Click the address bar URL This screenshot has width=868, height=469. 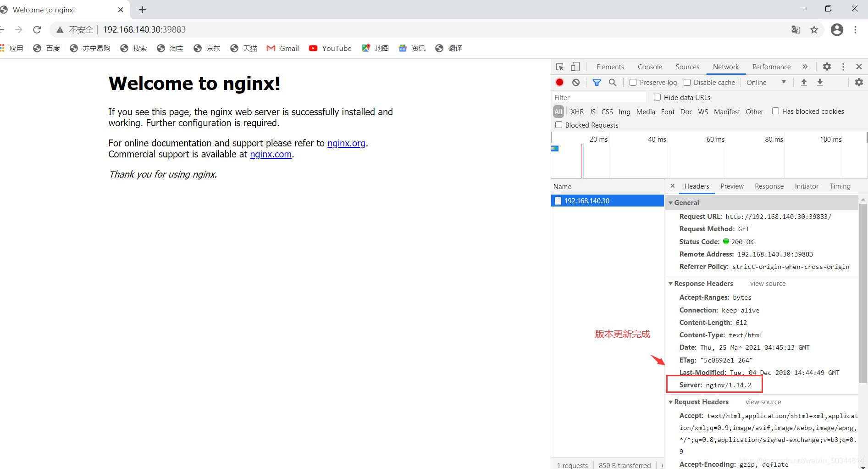pyautogui.click(x=144, y=30)
